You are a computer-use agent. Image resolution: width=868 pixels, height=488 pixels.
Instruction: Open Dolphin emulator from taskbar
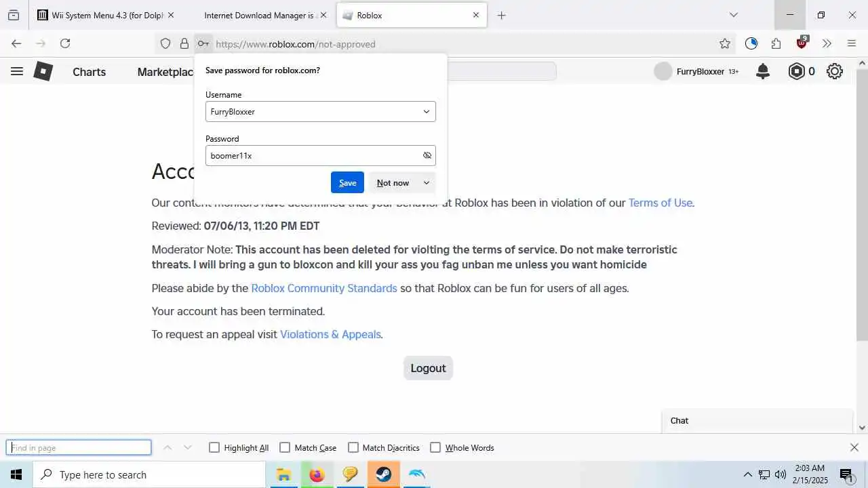[417, 474]
